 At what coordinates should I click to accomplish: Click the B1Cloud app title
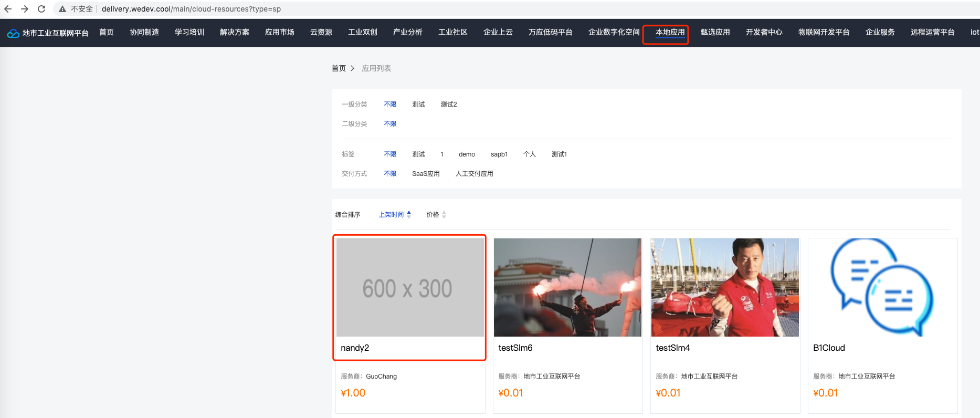click(x=829, y=348)
